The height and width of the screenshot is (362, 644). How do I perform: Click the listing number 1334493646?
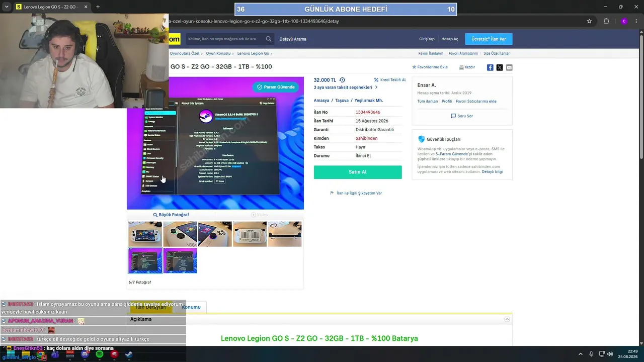368,112
